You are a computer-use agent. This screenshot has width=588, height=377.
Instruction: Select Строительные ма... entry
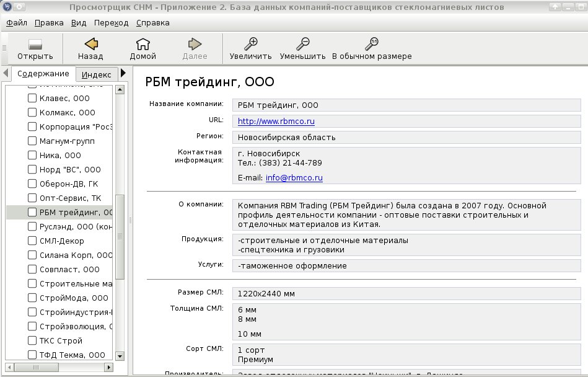tap(76, 283)
